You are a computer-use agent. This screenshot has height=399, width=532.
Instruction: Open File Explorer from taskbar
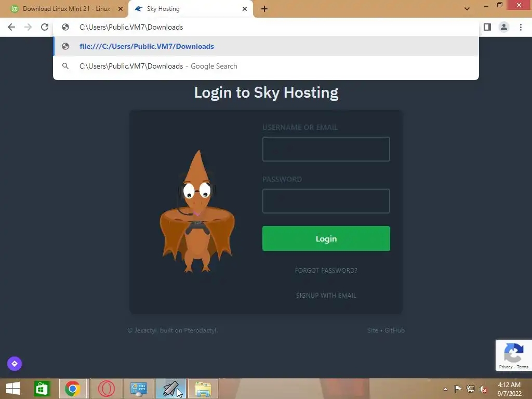pos(203,389)
